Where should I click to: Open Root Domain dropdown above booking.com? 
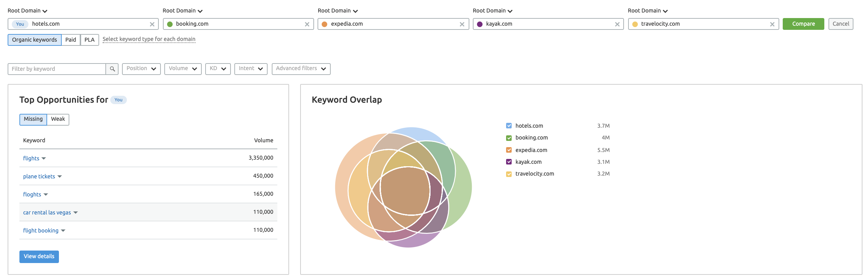183,11
